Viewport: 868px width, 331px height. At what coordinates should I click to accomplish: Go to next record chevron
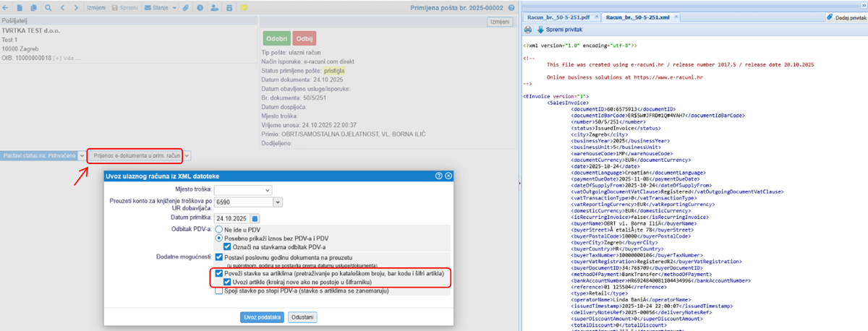(77, 7)
